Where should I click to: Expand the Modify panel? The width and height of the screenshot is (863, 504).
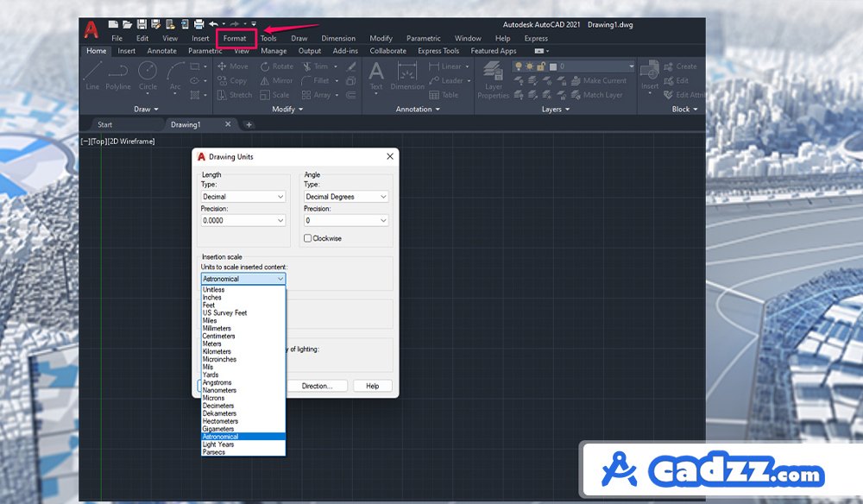tap(288, 109)
